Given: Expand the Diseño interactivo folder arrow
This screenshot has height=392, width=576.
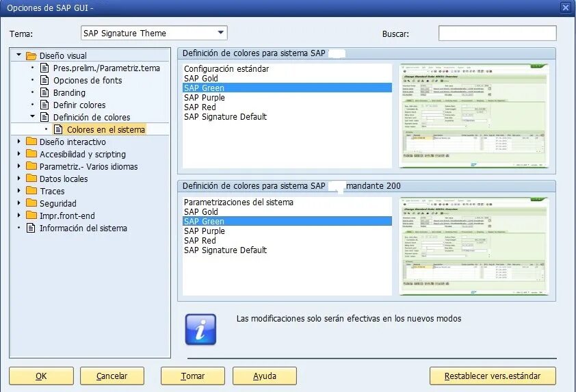Looking at the screenshot, I should click(x=18, y=142).
